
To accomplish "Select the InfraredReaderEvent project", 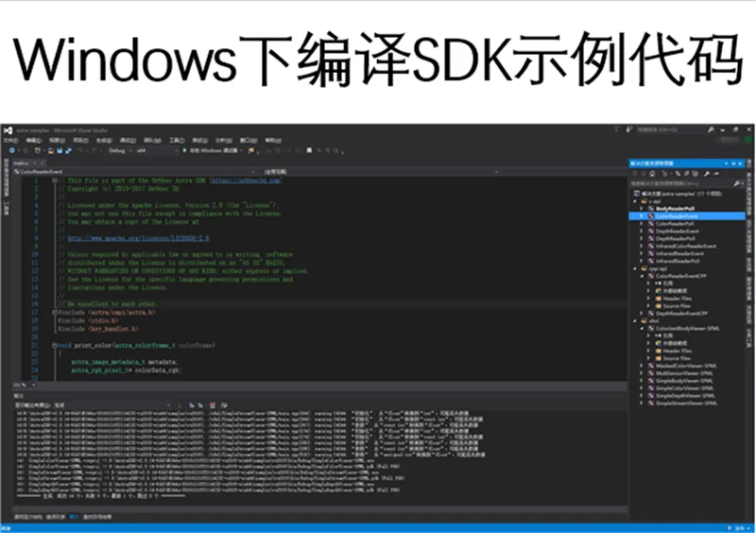I will pyautogui.click(x=679, y=253).
